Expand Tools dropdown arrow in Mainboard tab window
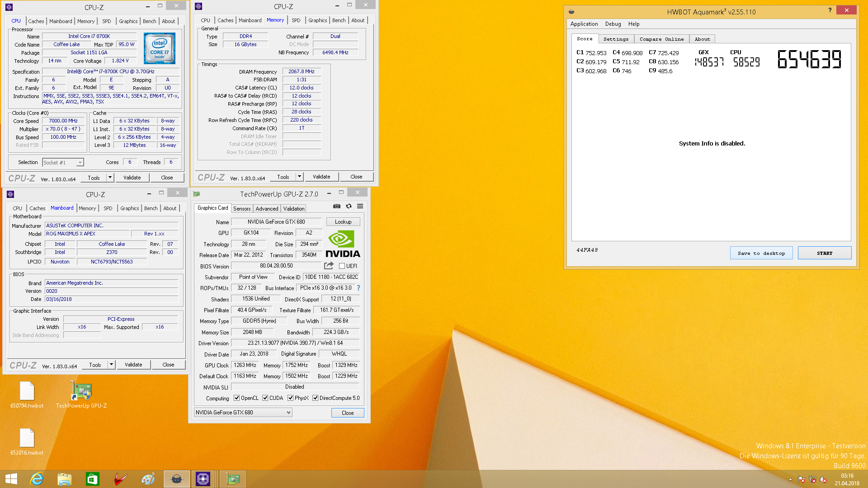This screenshot has height=488, width=868. tap(111, 365)
